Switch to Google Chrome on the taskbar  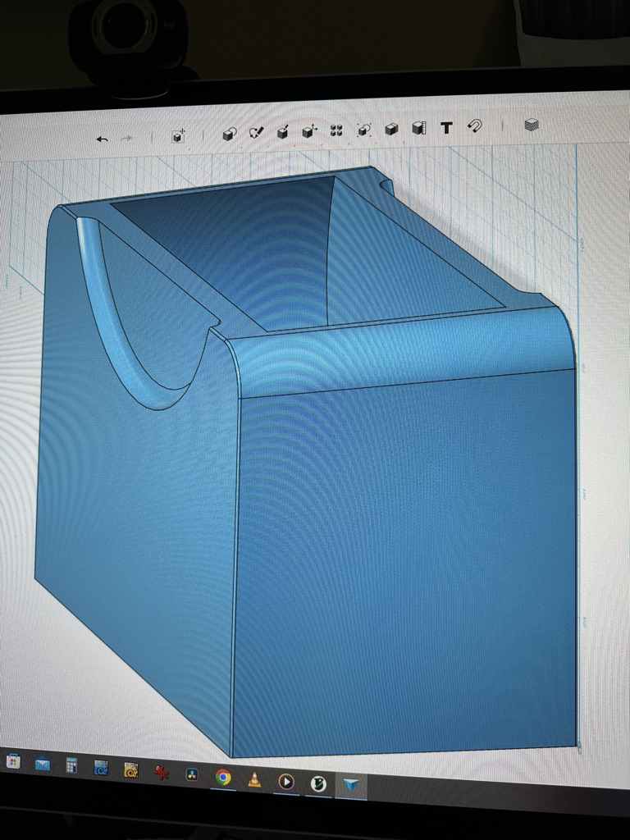click(x=223, y=778)
